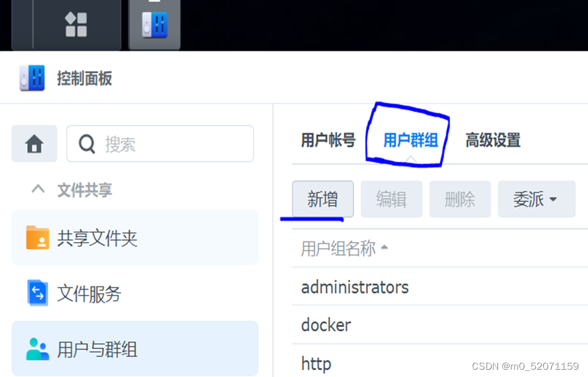Open the 委派 dropdown menu
The width and height of the screenshot is (588, 377).
coord(536,199)
